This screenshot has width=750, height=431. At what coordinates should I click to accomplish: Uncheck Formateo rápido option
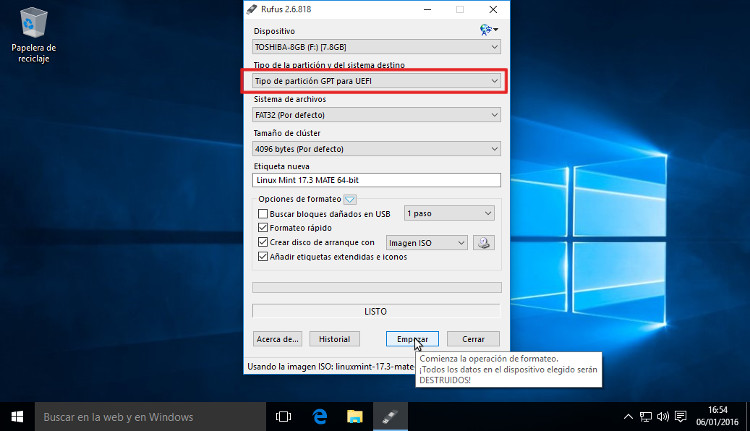pyautogui.click(x=263, y=228)
